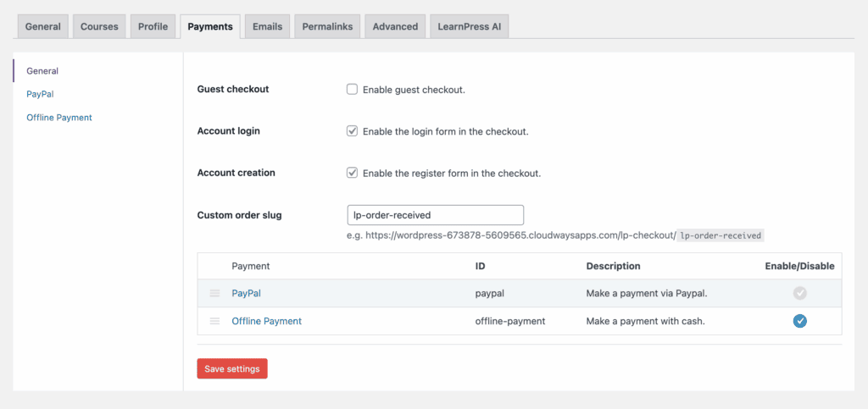
Task: Click the Save settings button
Action: 232,368
